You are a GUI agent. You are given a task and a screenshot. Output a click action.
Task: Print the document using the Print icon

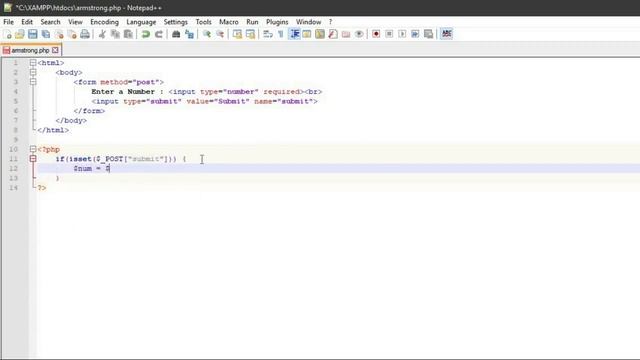coord(85,34)
